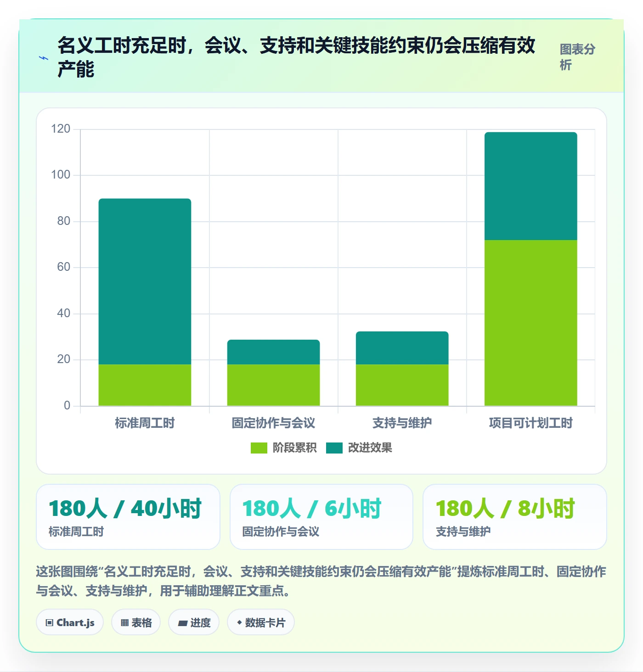
Task: Select the 表格 tag chip
Action: pyautogui.click(x=136, y=622)
